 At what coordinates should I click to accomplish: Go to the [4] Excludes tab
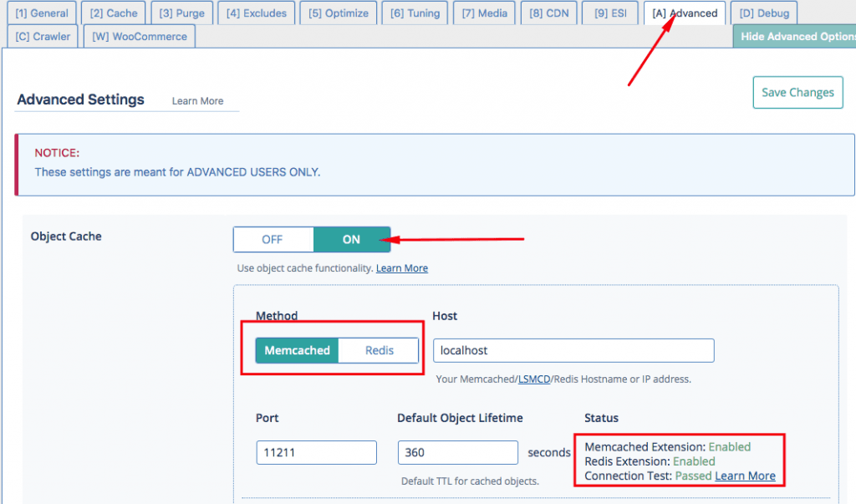[x=256, y=13]
